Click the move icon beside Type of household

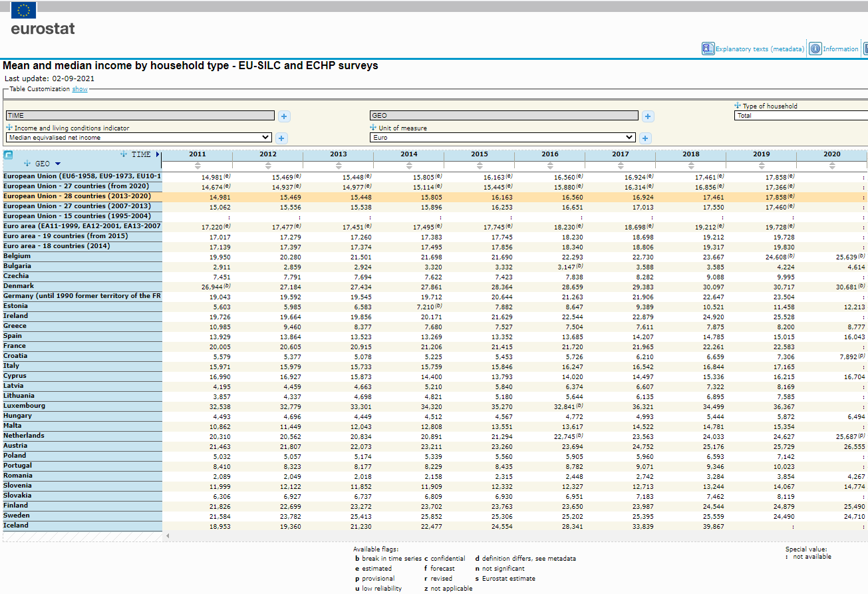tap(738, 106)
